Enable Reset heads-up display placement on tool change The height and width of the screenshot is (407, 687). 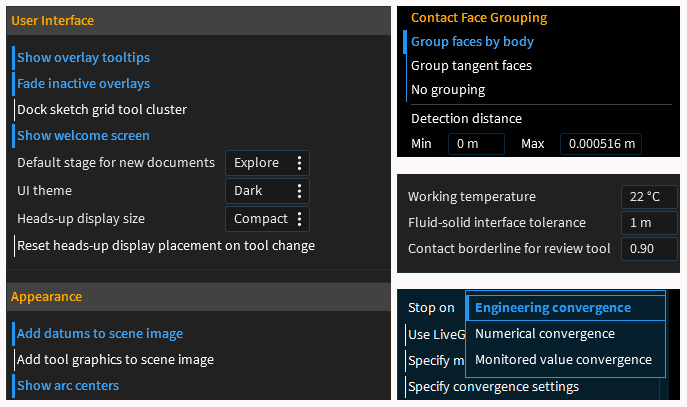point(166,246)
